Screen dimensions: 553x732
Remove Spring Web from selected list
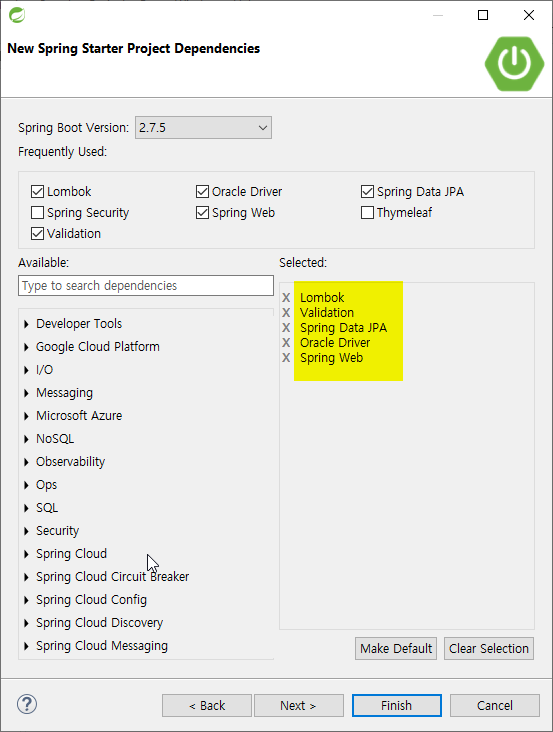tap(286, 358)
